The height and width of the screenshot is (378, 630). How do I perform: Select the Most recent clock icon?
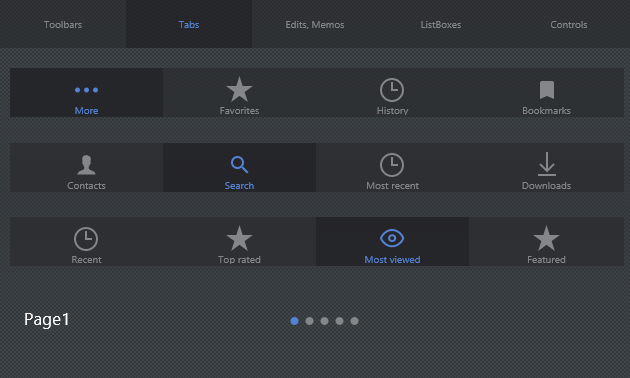pos(392,165)
